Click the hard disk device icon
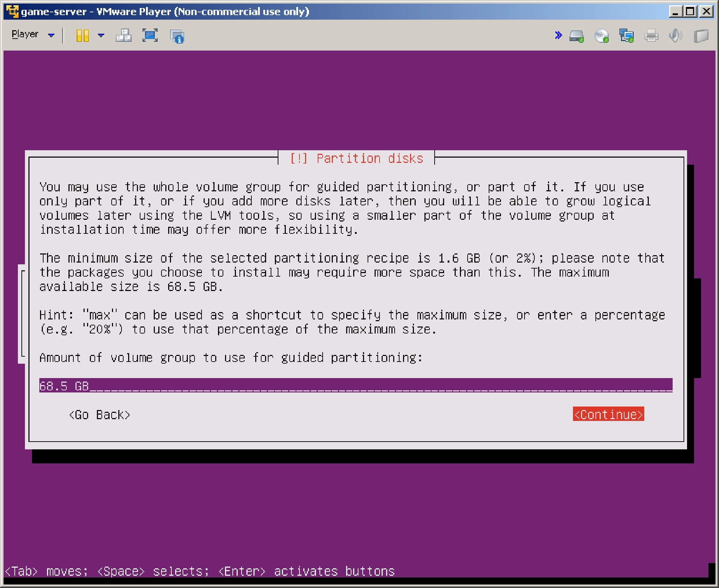The image size is (719, 588). pos(576,36)
